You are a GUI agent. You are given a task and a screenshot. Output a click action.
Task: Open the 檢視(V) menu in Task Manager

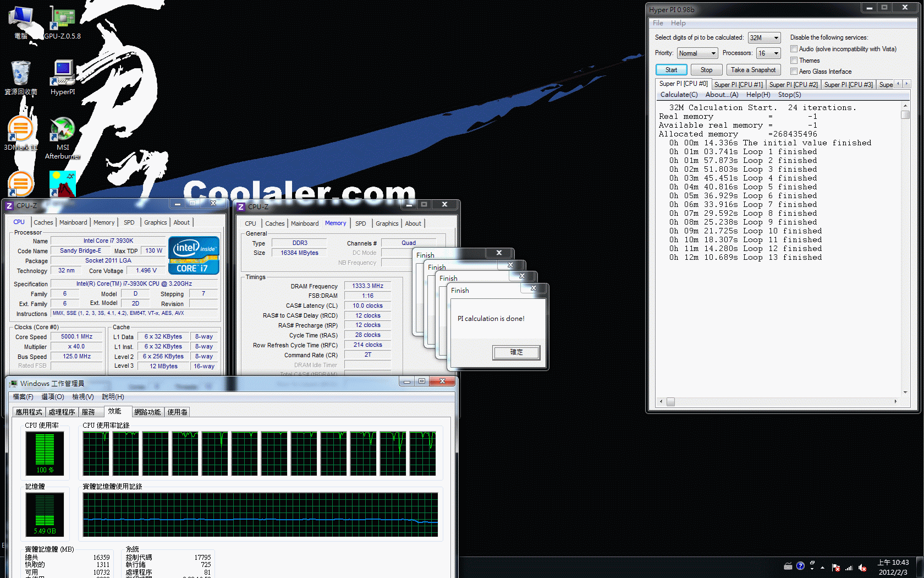pyautogui.click(x=83, y=397)
